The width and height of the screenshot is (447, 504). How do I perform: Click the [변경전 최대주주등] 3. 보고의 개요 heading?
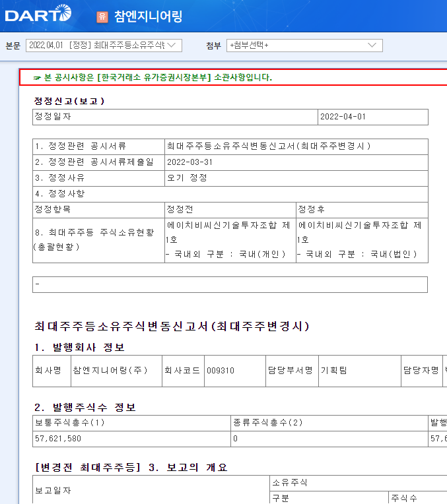coord(131,467)
